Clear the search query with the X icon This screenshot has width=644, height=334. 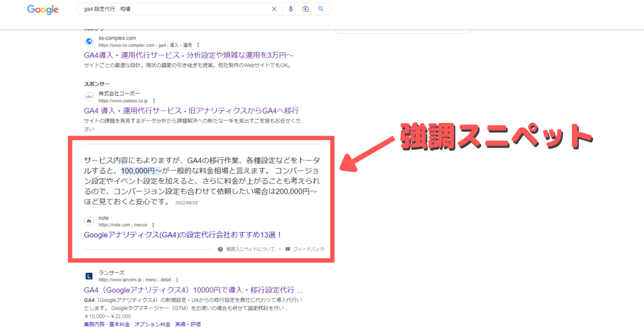(x=274, y=9)
